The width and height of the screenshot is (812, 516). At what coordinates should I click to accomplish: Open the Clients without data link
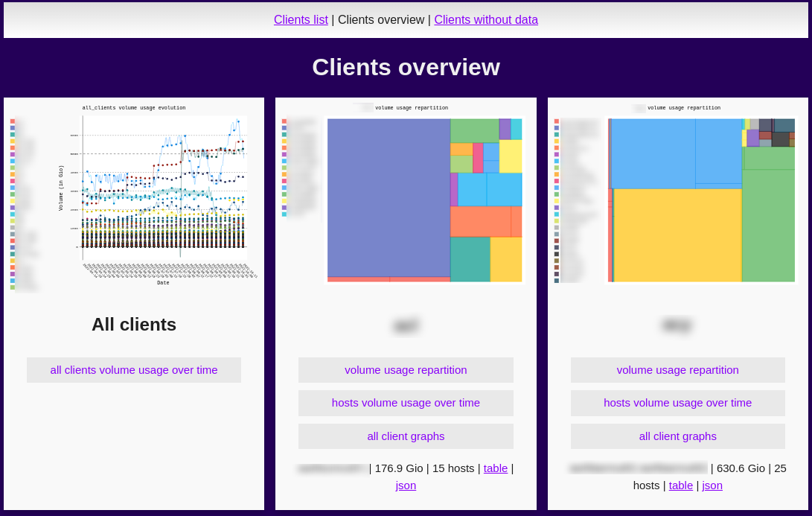486,19
